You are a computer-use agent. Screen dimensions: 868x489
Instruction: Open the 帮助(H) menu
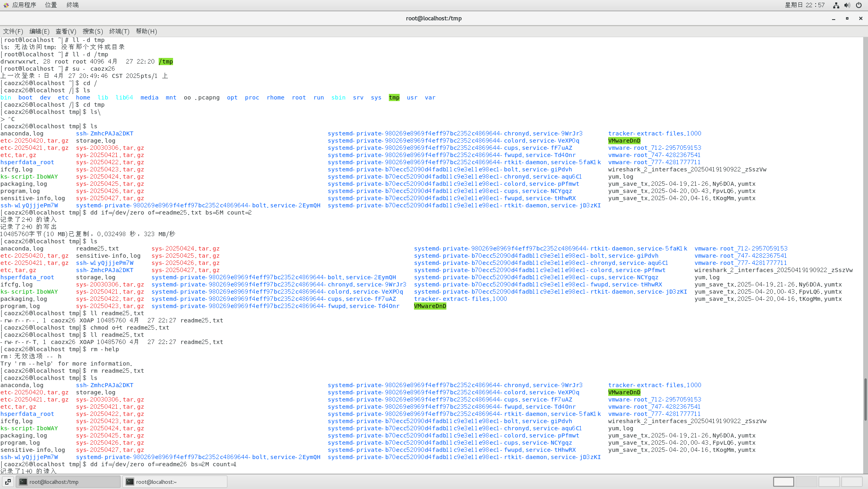[146, 31]
